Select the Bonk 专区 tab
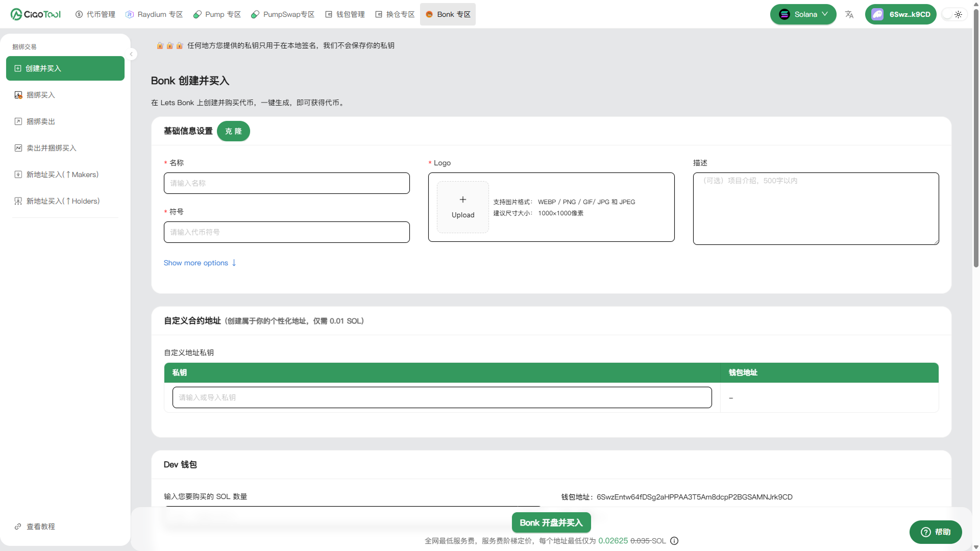The height and width of the screenshot is (551, 980). pyautogui.click(x=448, y=14)
